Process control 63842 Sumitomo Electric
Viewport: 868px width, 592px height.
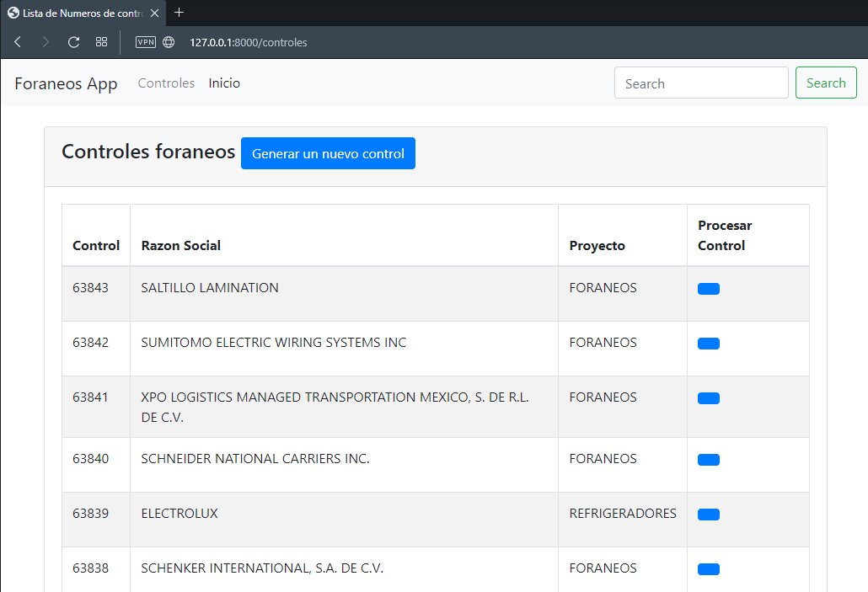708,344
